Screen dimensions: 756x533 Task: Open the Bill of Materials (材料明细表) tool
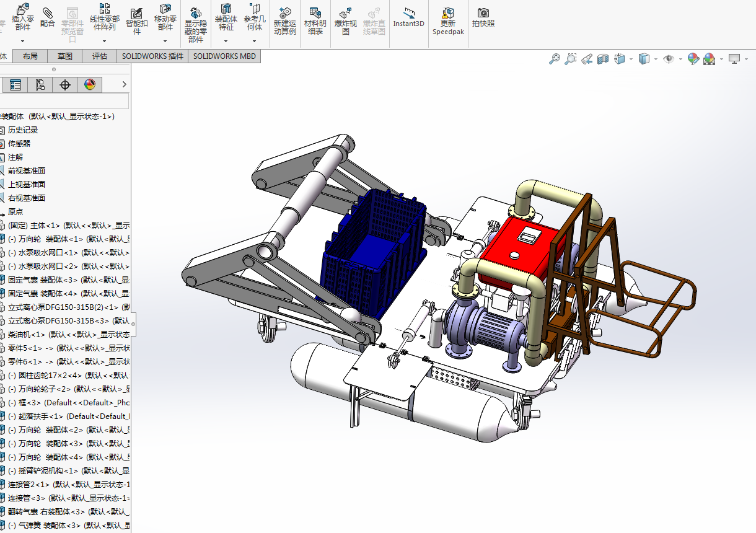coord(315,20)
